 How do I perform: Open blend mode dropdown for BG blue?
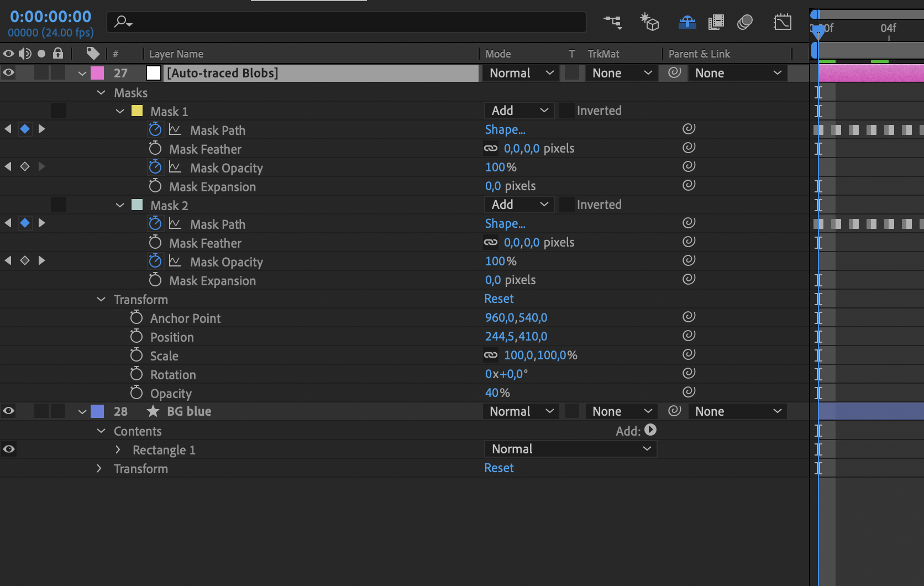(x=519, y=411)
